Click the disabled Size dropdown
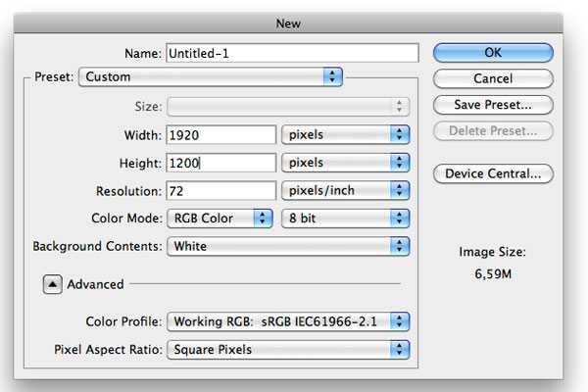 pos(288,106)
